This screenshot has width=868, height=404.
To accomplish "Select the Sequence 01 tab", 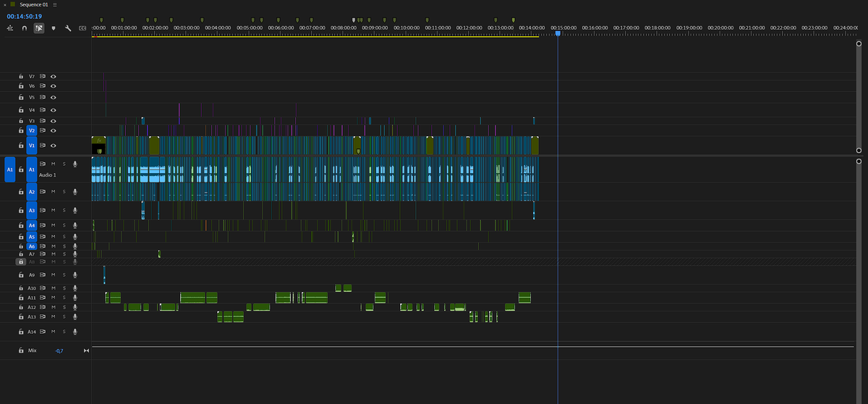I will tap(33, 4).
